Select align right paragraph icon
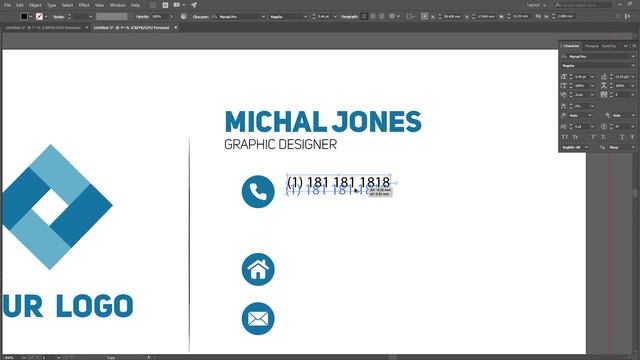640x360 pixels. pos(382,17)
